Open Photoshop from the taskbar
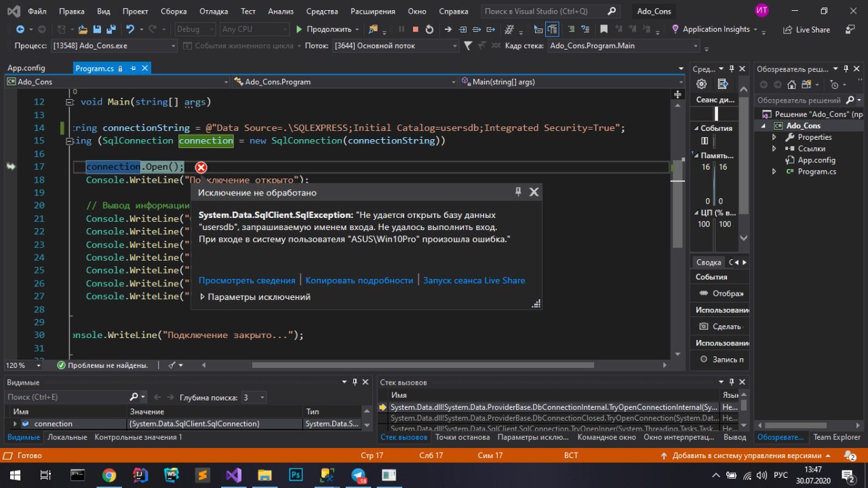Screen dimensions: 868x488 (296, 475)
